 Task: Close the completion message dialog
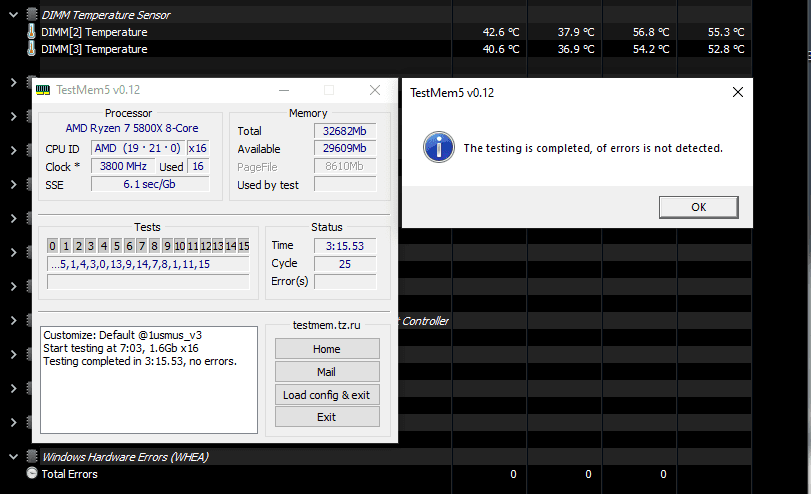click(x=738, y=92)
